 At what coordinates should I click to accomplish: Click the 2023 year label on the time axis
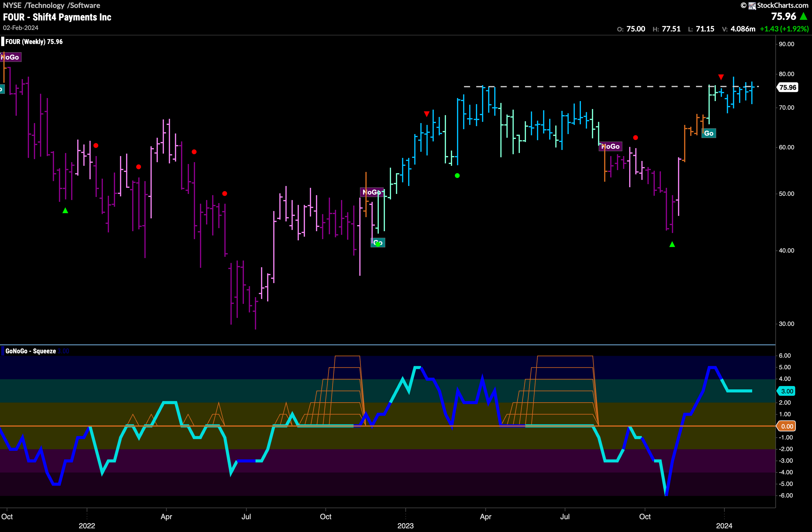405,526
